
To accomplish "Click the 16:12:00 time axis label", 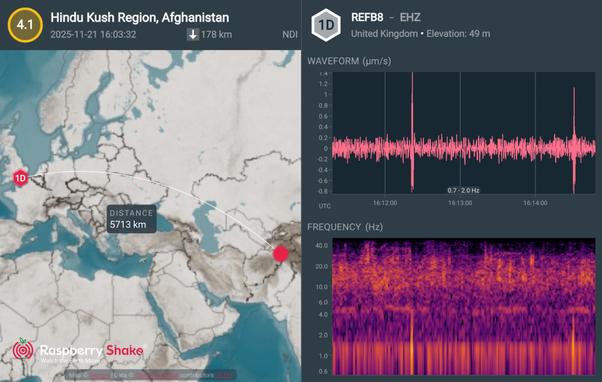I will 385,203.
